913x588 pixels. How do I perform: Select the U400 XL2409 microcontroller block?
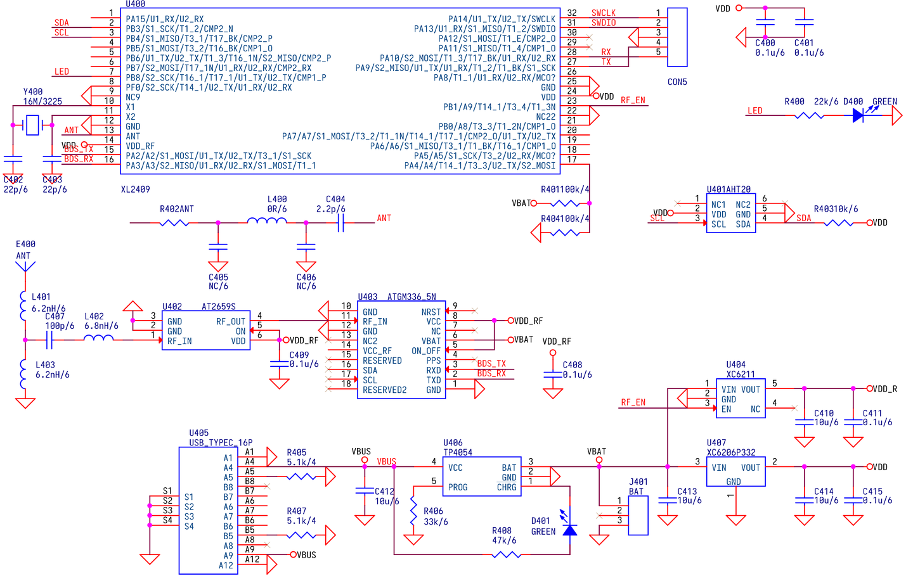pos(340,91)
